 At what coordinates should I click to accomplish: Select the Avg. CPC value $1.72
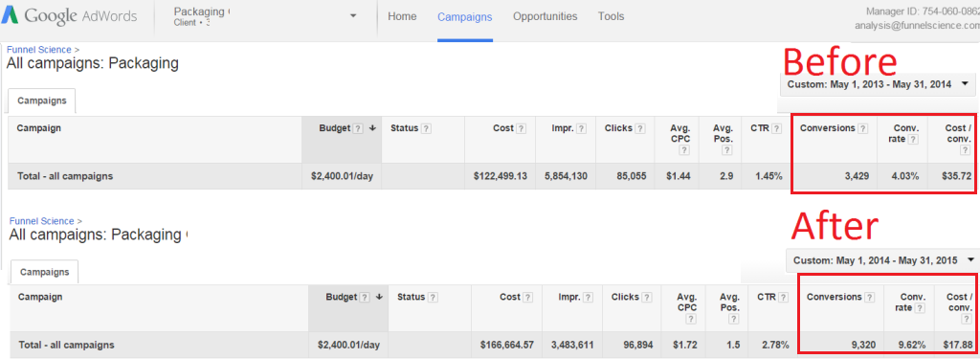[685, 345]
